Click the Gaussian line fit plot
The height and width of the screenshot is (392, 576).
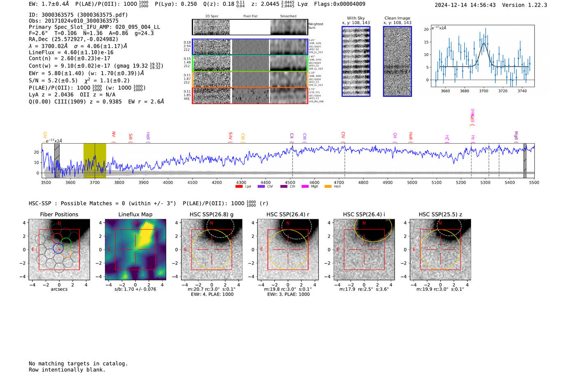[x=482, y=56]
